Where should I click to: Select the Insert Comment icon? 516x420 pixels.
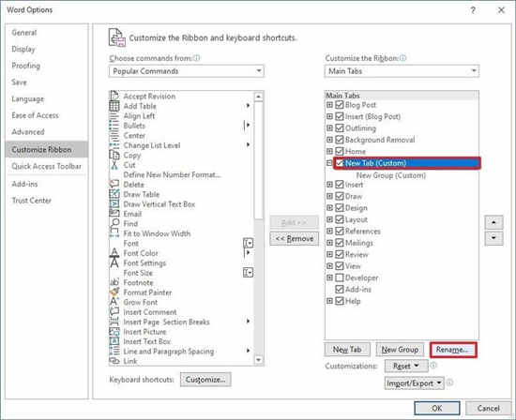pyautogui.click(x=114, y=312)
